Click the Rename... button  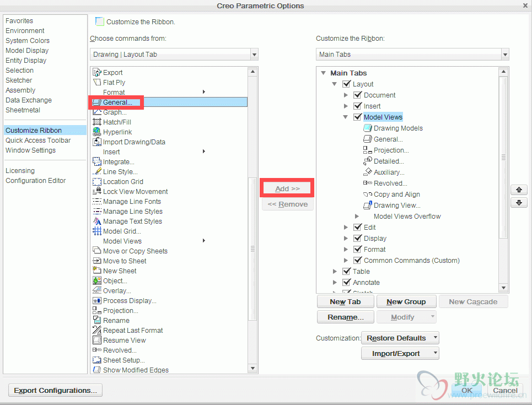346,317
